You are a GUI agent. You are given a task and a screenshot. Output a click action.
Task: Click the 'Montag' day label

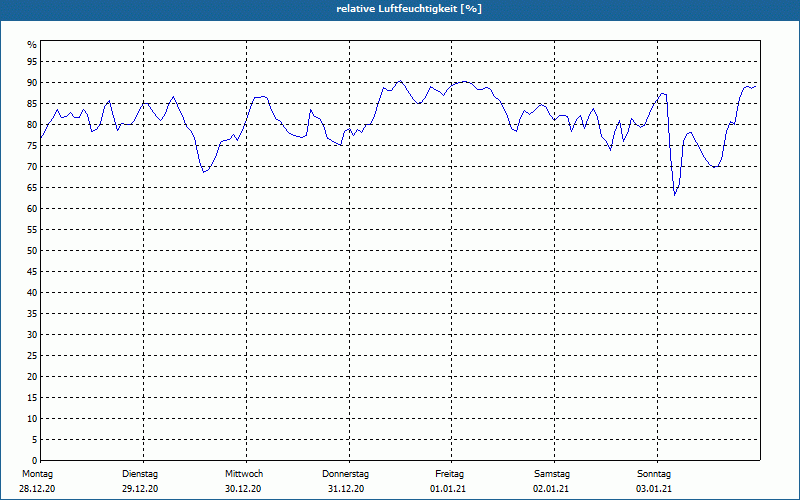pyautogui.click(x=37, y=474)
